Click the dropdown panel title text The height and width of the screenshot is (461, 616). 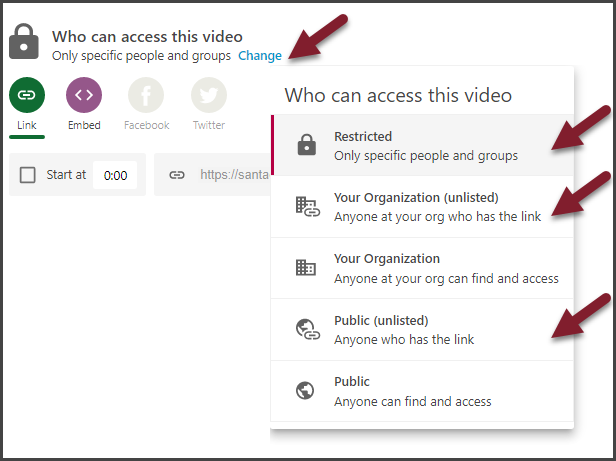[x=398, y=95]
